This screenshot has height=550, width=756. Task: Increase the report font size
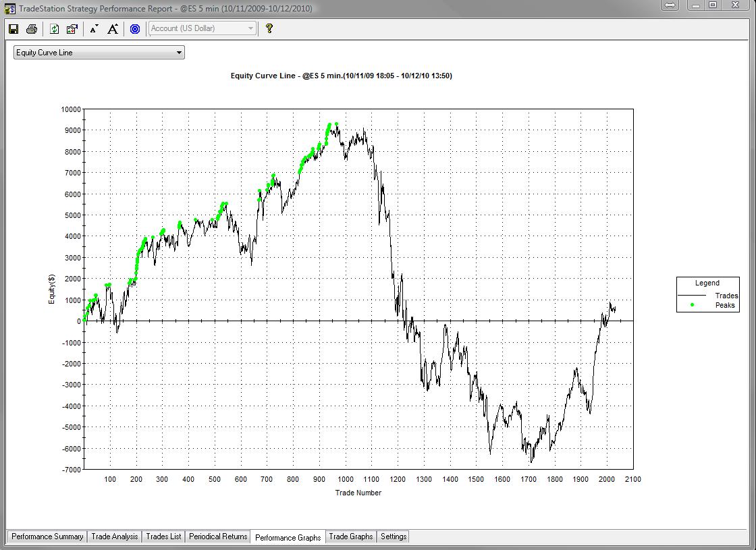tap(112, 29)
